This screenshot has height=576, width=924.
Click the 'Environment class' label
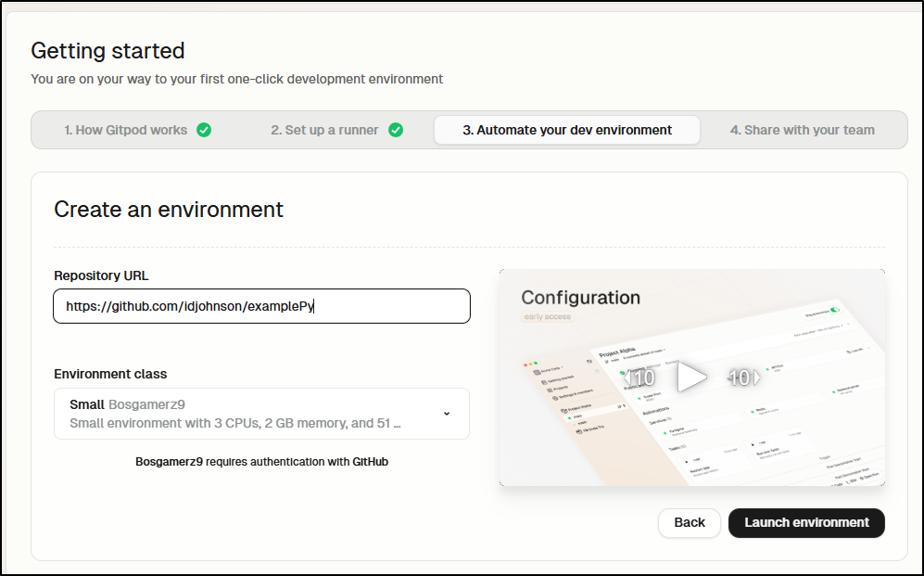(110, 374)
